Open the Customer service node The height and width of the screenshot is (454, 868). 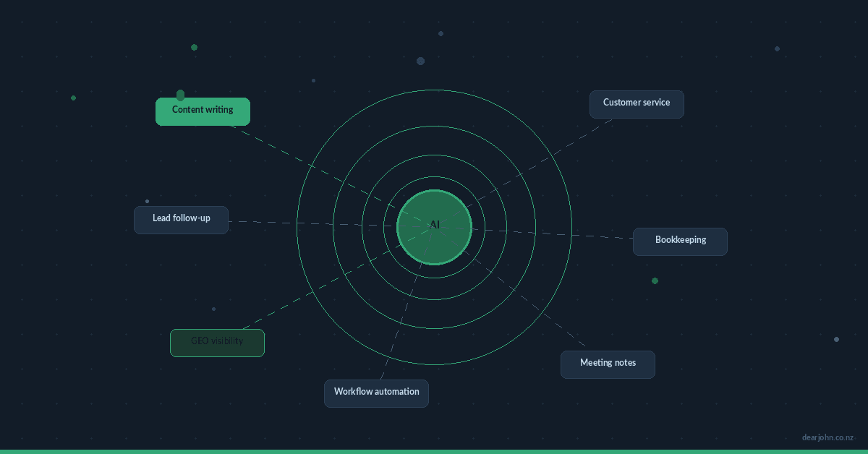click(x=637, y=103)
